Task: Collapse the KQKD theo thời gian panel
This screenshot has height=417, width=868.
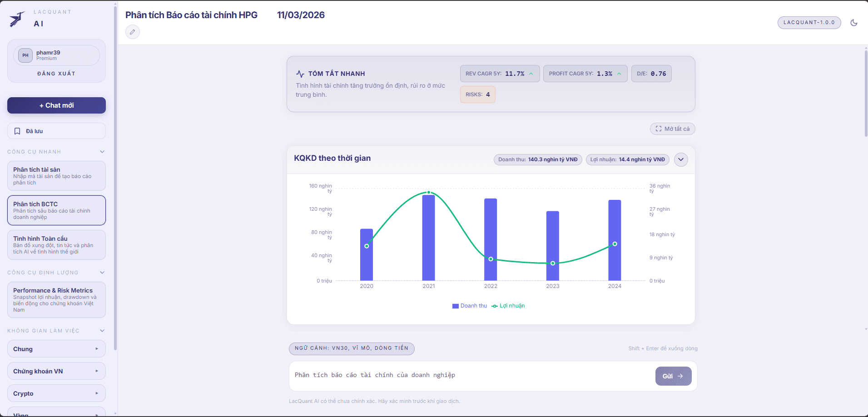Action: 681,159
